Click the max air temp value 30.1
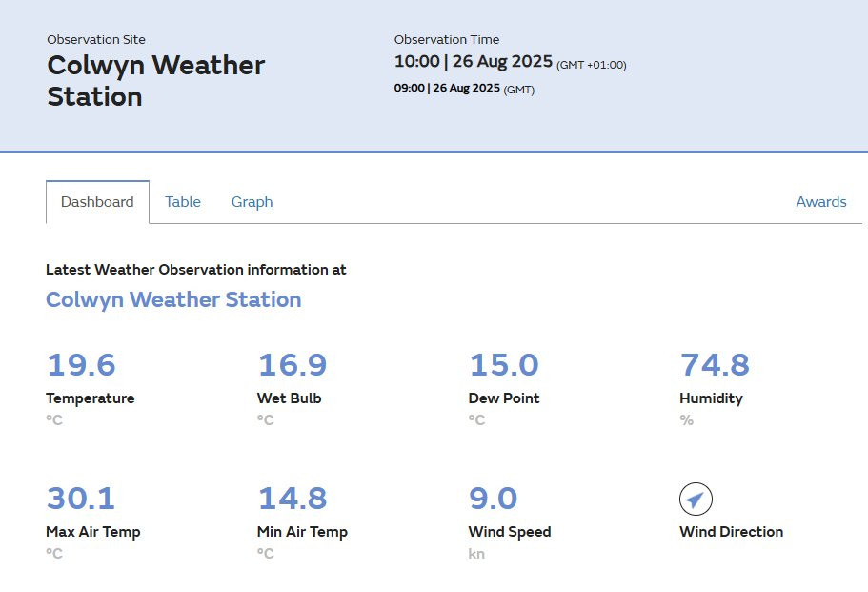 pos(81,499)
